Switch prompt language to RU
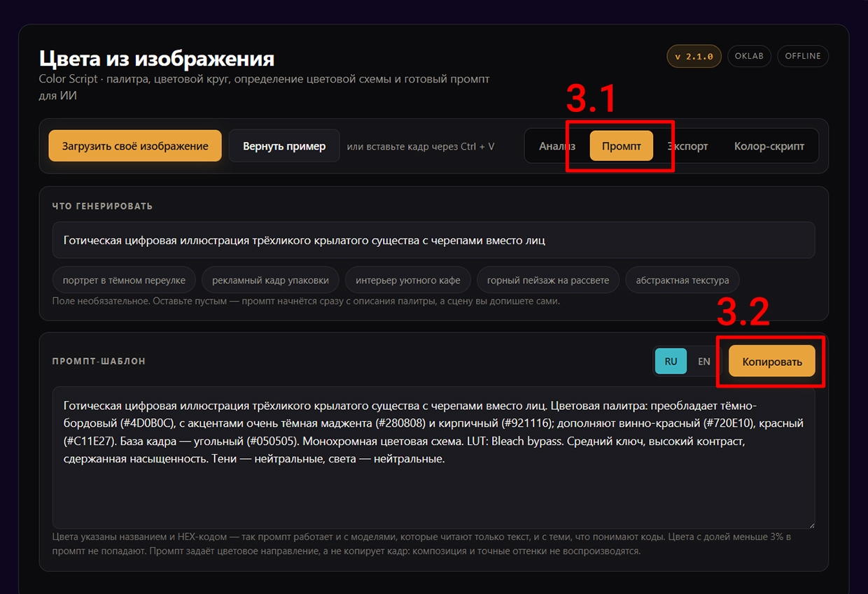Image resolution: width=868 pixels, height=594 pixels. [x=671, y=361]
